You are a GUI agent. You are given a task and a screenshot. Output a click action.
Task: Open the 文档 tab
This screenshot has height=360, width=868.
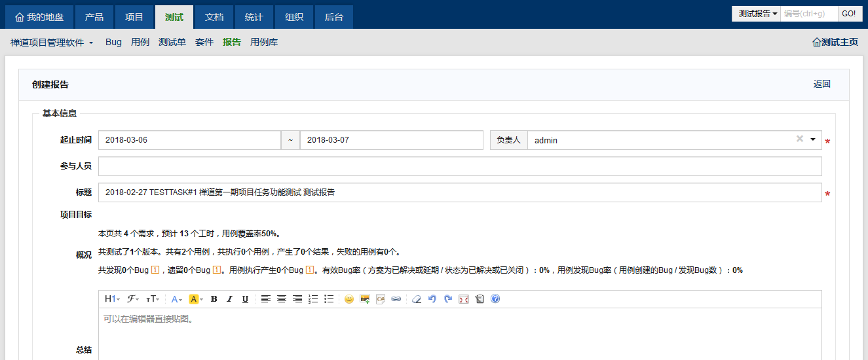[x=214, y=17]
